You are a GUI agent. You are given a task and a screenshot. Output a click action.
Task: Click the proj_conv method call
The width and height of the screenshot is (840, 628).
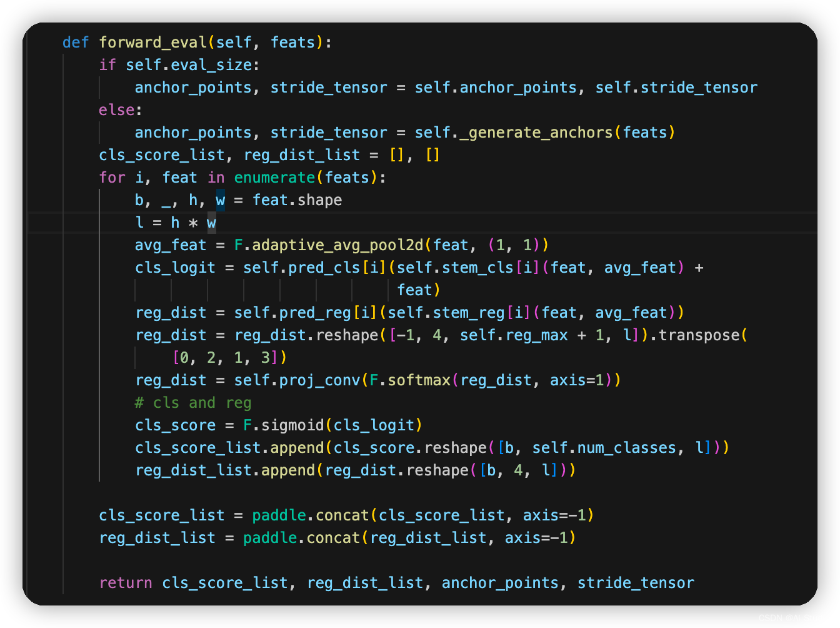click(320, 380)
